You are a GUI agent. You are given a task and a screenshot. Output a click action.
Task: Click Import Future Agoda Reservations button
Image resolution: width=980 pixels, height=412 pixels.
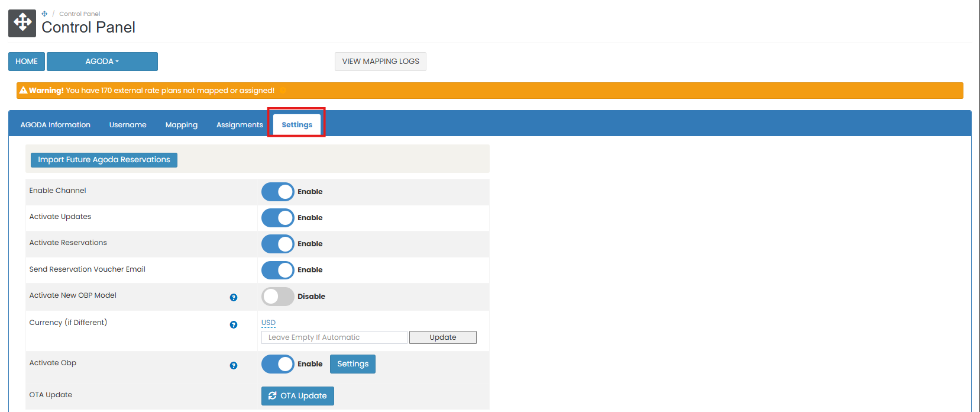pyautogui.click(x=104, y=160)
